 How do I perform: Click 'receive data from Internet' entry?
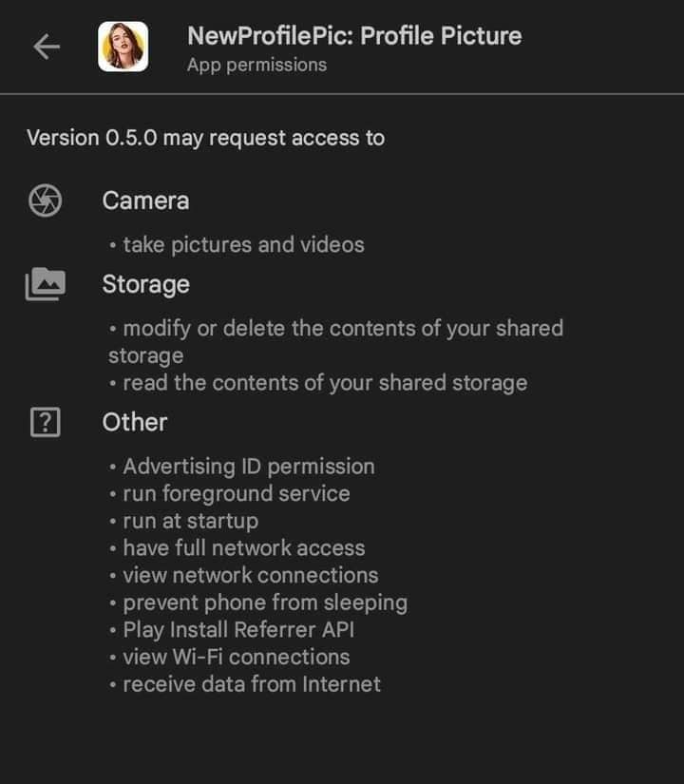252,684
